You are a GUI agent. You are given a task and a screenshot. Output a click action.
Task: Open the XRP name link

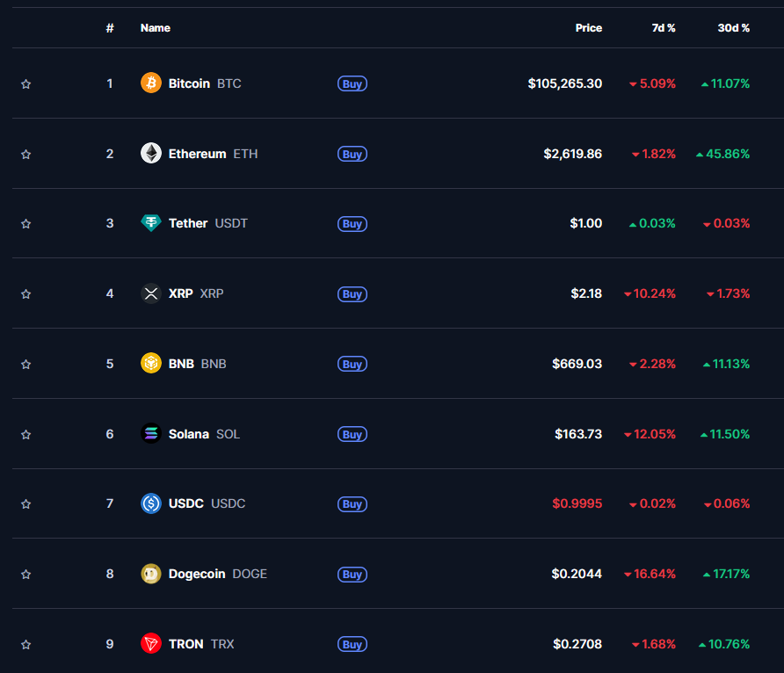(x=196, y=293)
